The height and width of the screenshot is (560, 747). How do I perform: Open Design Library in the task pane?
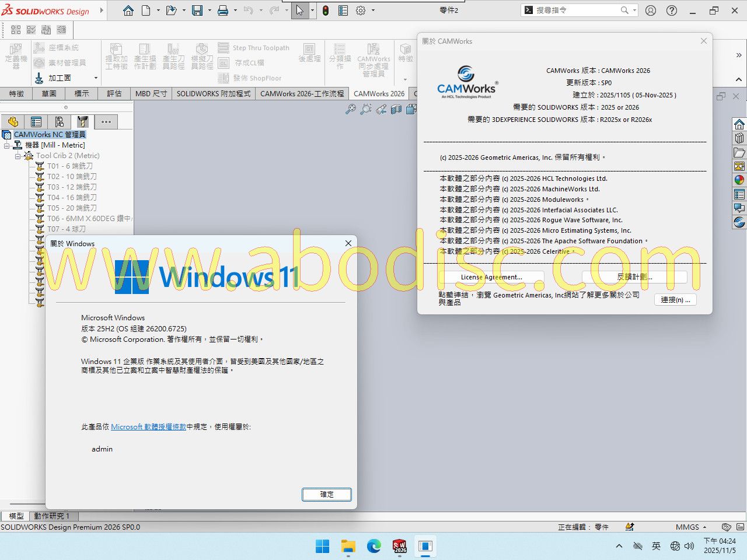(x=739, y=138)
